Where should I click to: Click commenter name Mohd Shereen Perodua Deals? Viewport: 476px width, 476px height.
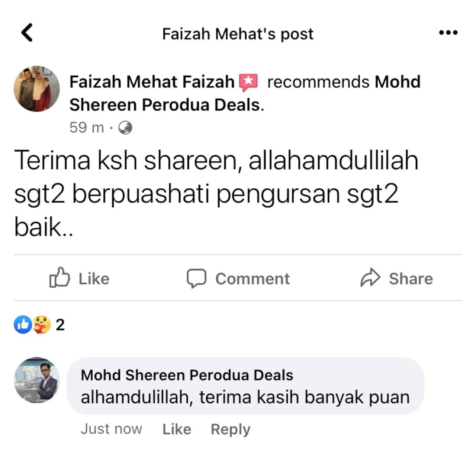pyautogui.click(x=187, y=375)
